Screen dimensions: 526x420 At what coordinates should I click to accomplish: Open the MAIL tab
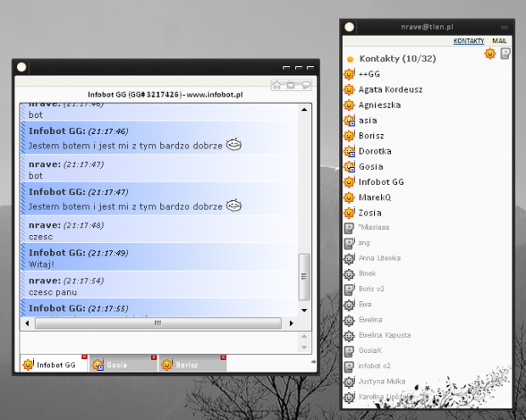499,41
